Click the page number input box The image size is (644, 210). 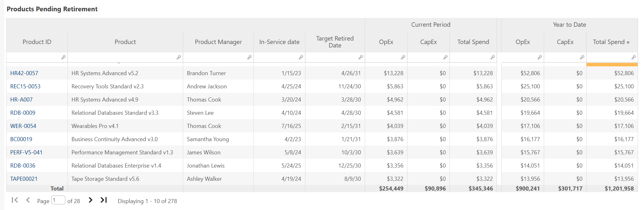[58, 200]
